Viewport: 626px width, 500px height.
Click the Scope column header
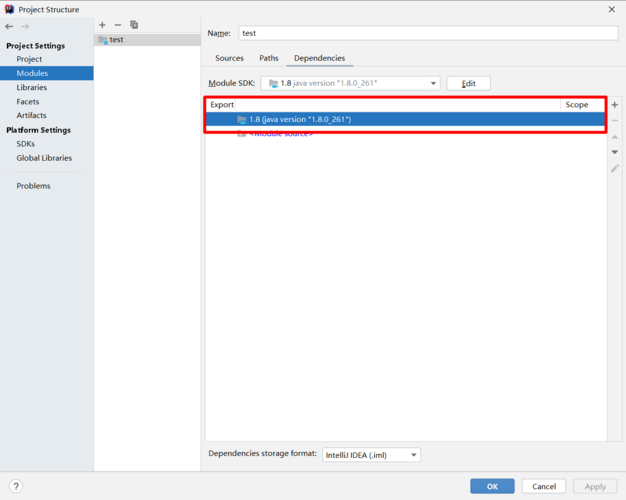(x=576, y=105)
